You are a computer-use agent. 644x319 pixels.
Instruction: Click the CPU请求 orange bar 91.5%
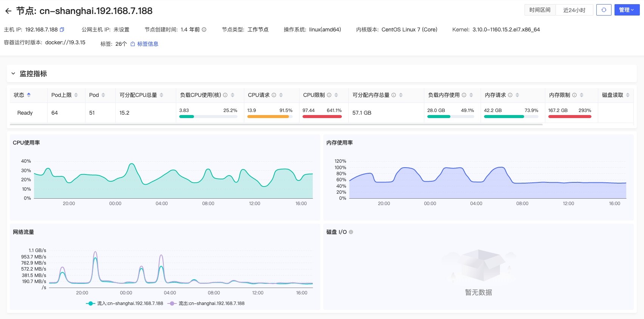point(270,117)
